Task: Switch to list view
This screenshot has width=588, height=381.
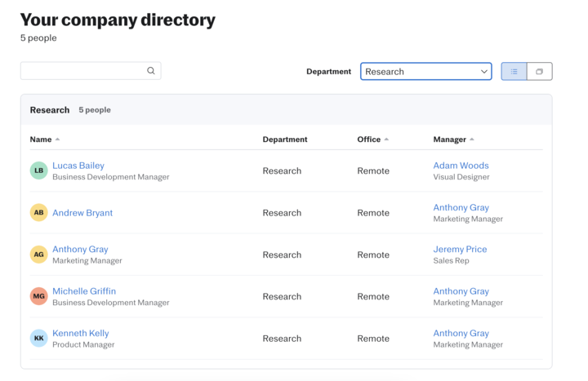Action: point(514,71)
